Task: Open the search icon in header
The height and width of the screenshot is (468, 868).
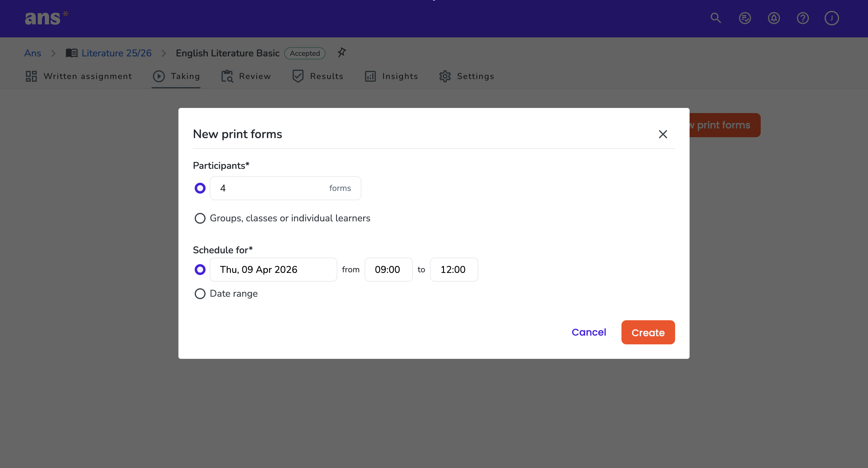Action: point(716,18)
